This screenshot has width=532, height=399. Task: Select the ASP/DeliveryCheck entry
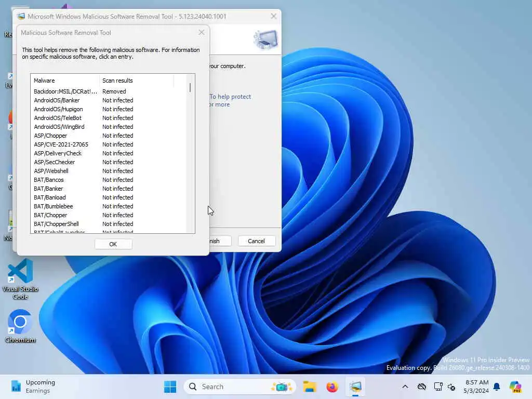tap(58, 153)
